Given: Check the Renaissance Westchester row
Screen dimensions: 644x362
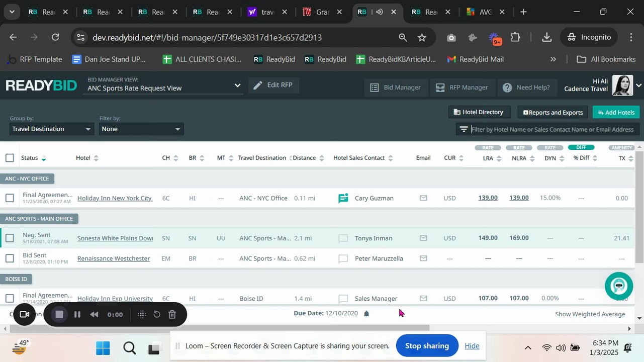Looking at the screenshot, I should coord(10,258).
